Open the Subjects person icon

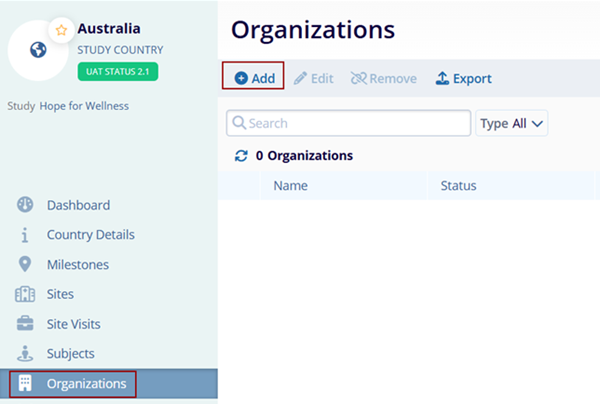click(x=25, y=354)
